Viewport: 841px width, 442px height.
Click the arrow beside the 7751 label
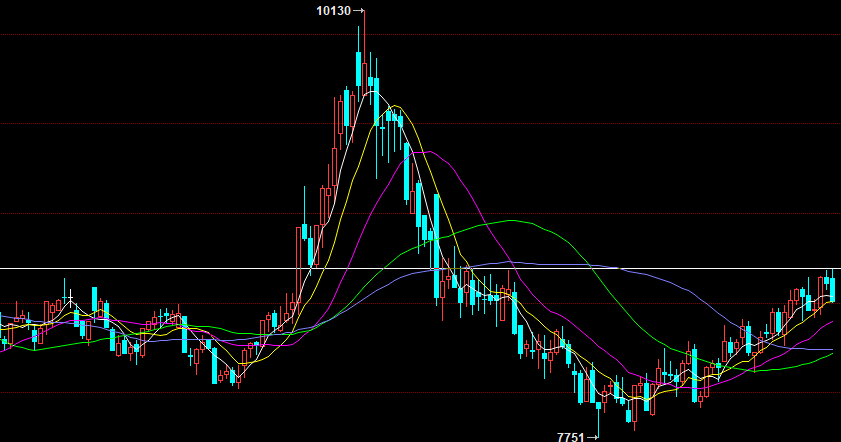coord(592,437)
